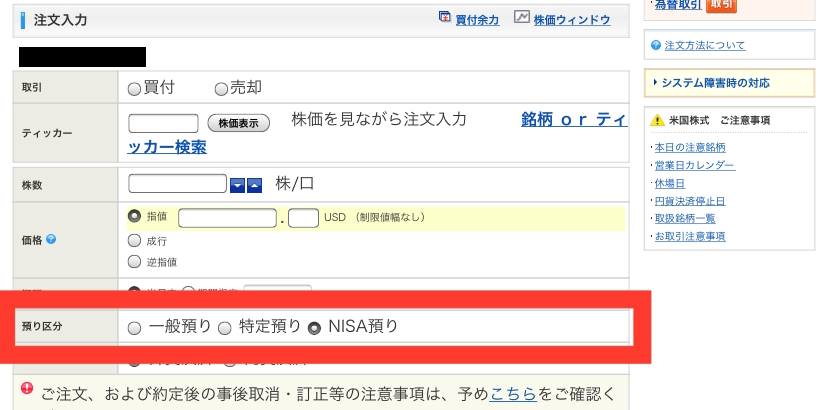Click the 株価を見ながら注文入力 text
The width and height of the screenshot is (819, 410).
[x=379, y=120]
